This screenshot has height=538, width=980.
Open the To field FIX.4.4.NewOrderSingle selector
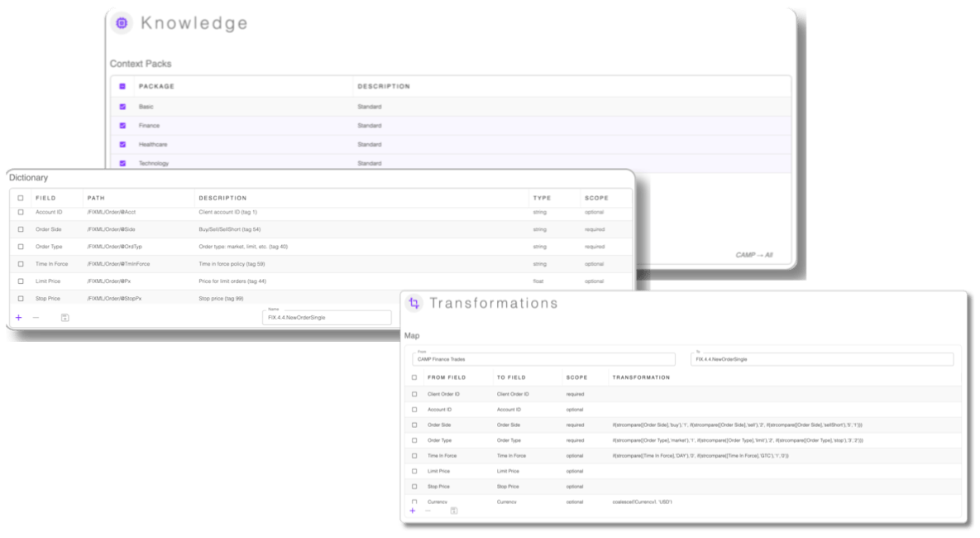[821, 359]
